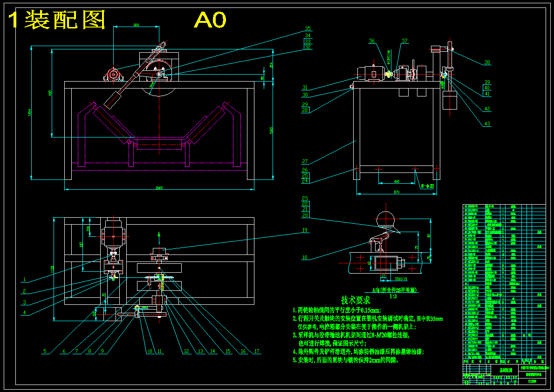
Task: Click callout number 38 near the counterweight arm
Action: [x=487, y=62]
